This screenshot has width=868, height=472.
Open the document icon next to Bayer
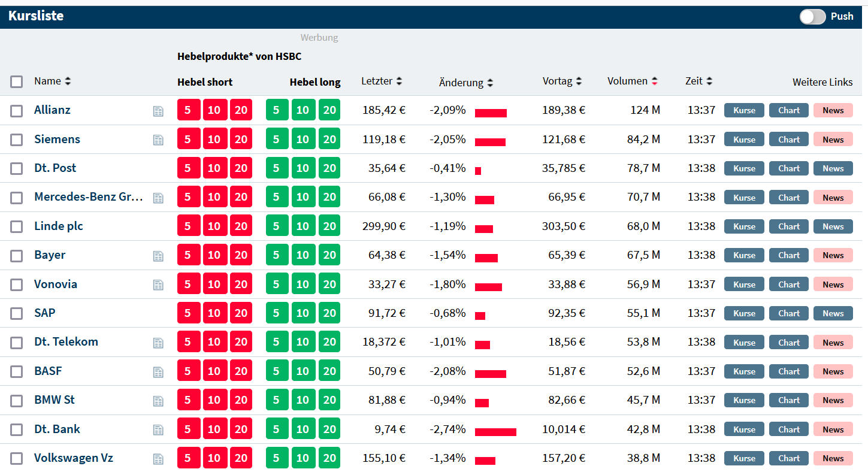click(x=158, y=256)
